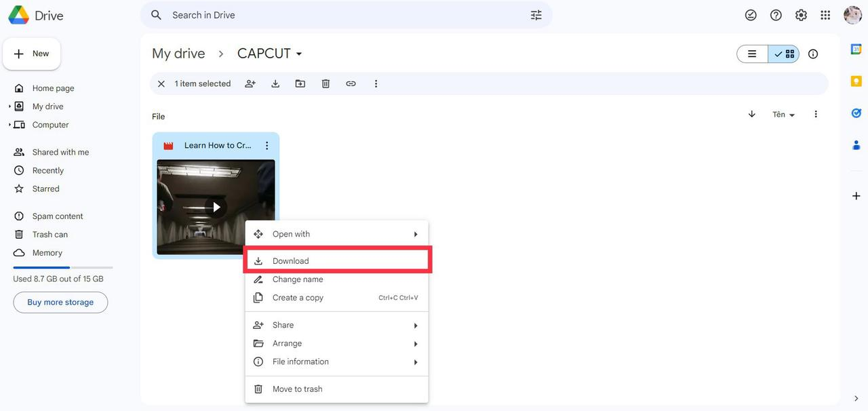Screen dimensions: 868x411
Task: Click the search magnifier icon
Action: pyautogui.click(x=157, y=15)
